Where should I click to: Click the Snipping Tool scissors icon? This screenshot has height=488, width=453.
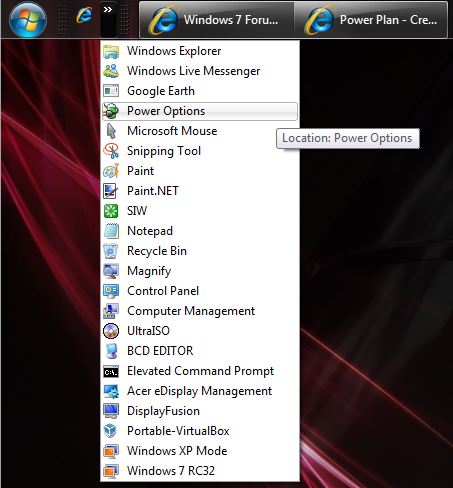(x=111, y=151)
